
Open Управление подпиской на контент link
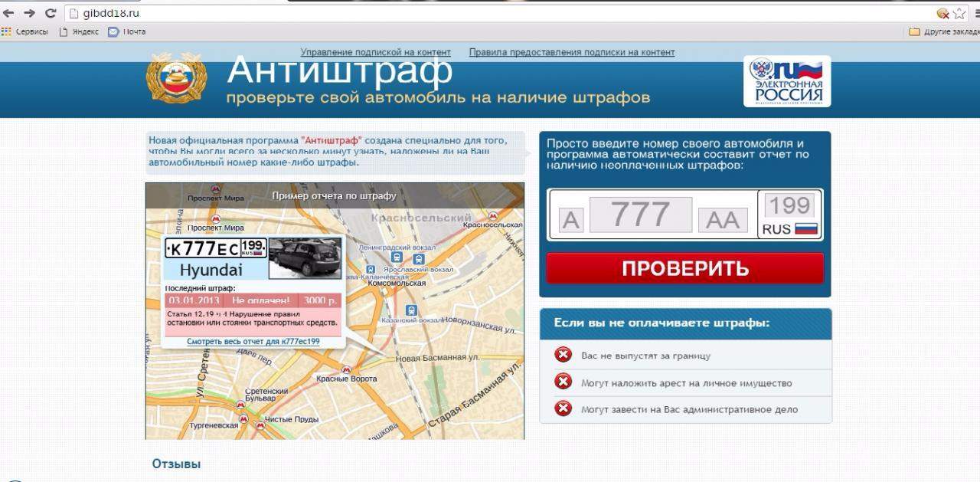[x=375, y=52]
